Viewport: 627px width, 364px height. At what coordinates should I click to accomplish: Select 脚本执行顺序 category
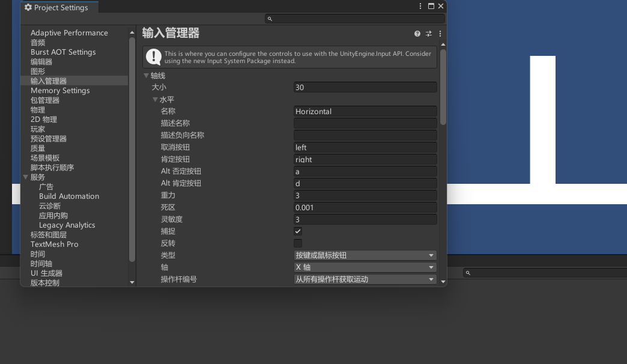pyautogui.click(x=52, y=167)
